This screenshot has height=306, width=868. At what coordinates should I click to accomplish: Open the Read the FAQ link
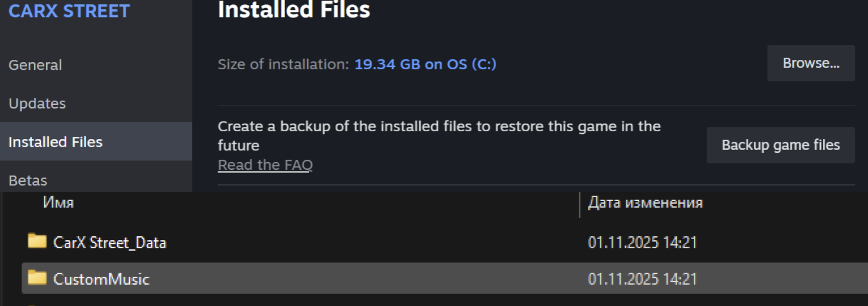click(x=265, y=165)
